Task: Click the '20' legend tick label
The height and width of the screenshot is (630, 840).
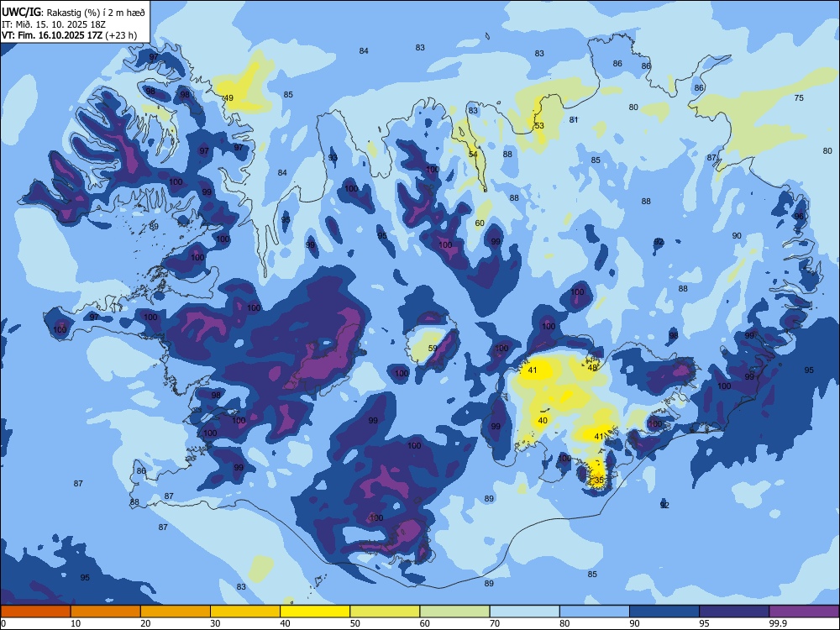Action: 145,623
